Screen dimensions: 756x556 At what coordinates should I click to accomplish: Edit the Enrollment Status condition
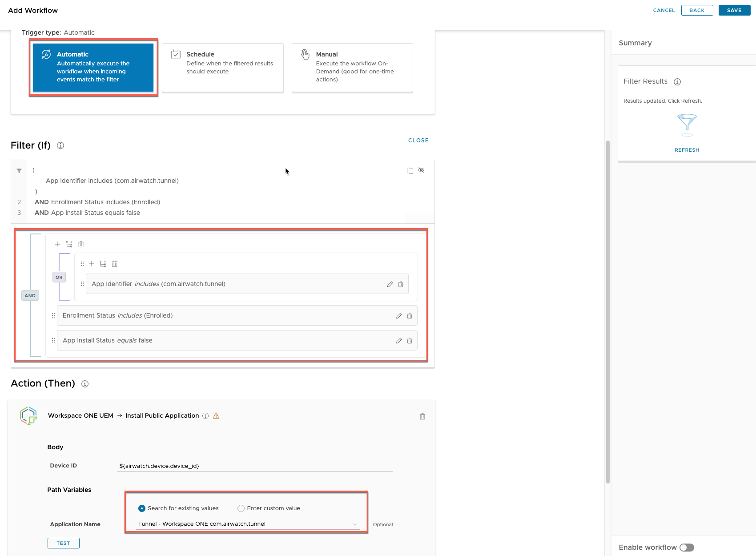tap(398, 315)
